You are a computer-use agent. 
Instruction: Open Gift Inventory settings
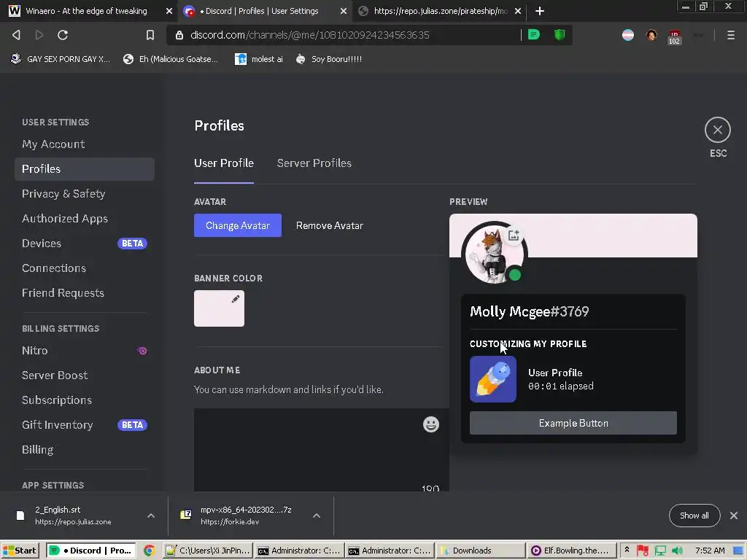pyautogui.click(x=85, y=425)
